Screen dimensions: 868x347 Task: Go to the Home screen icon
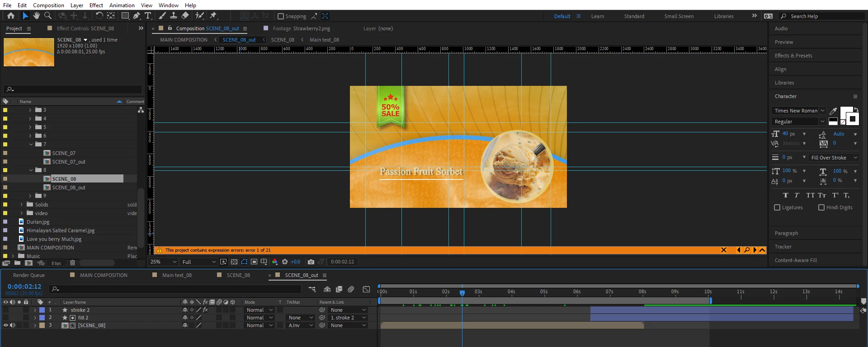(x=11, y=16)
